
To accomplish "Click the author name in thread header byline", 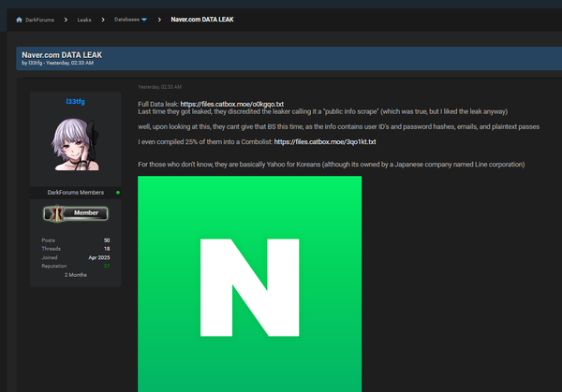I will 36,63.
